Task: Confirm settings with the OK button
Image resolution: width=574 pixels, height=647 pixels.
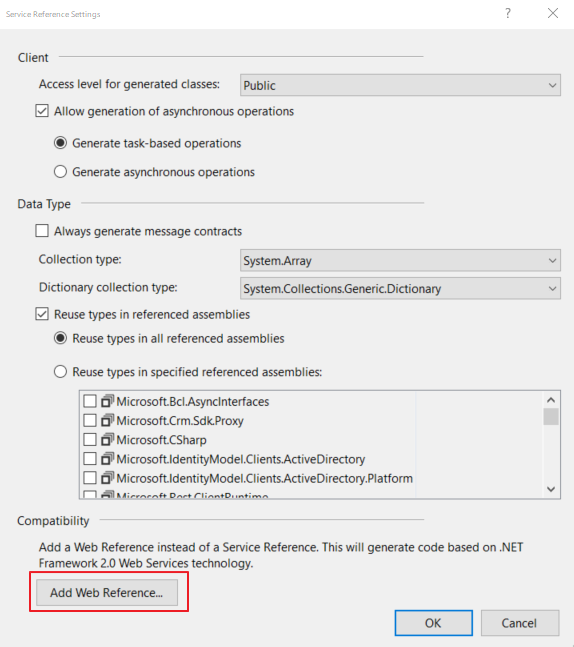Action: coord(433,623)
